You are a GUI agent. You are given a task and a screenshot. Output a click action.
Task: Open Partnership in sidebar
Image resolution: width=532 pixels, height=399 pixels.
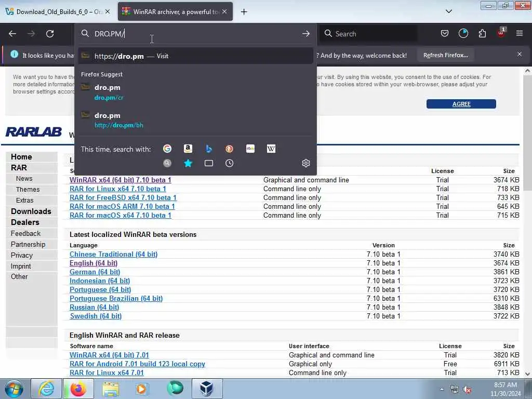pyautogui.click(x=28, y=244)
